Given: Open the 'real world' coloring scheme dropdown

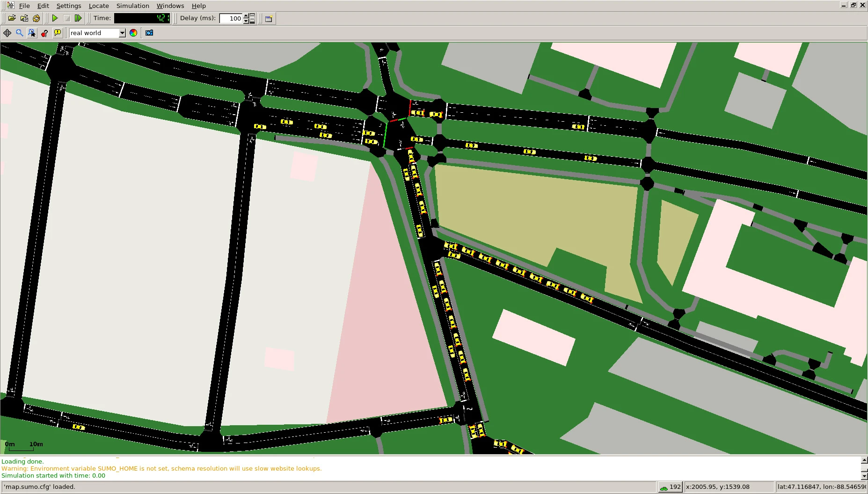Looking at the screenshot, I should click(122, 33).
